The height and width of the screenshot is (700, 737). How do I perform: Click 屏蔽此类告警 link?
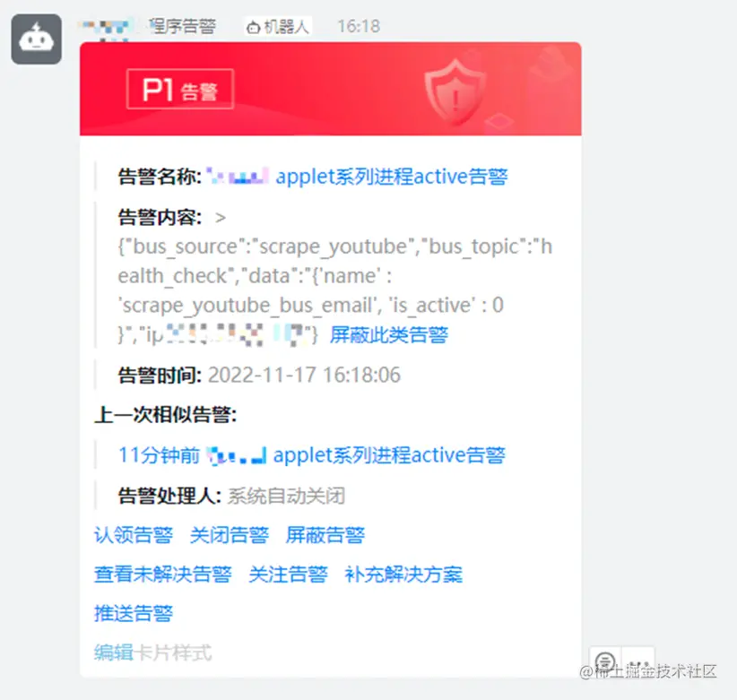click(x=389, y=335)
